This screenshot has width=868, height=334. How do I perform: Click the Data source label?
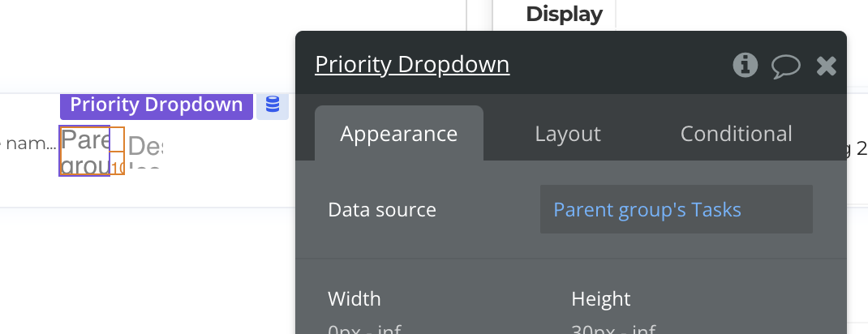382,210
